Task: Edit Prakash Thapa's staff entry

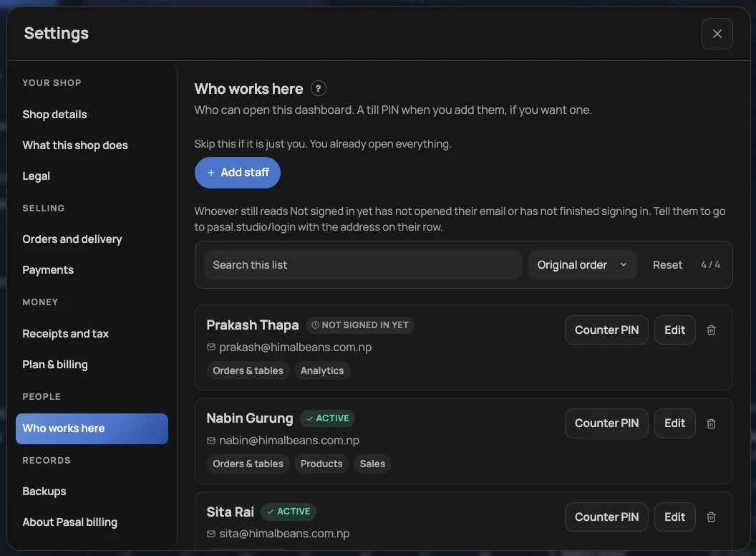Action: pos(674,330)
